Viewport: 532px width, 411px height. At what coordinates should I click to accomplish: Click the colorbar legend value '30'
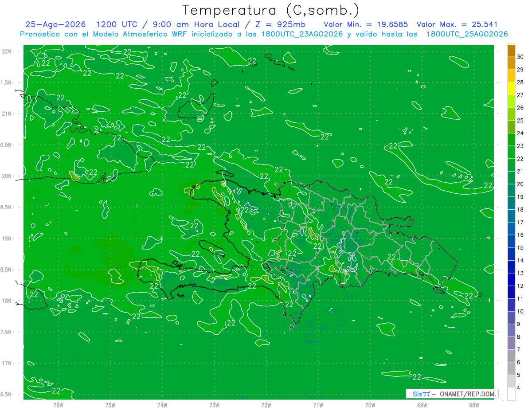pyautogui.click(x=520, y=57)
